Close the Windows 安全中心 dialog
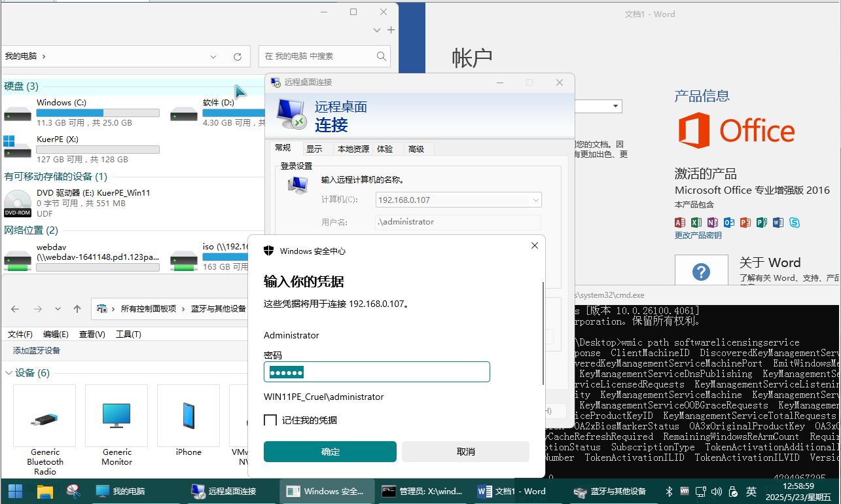Screen dimensions: 841x504 [x=535, y=245]
